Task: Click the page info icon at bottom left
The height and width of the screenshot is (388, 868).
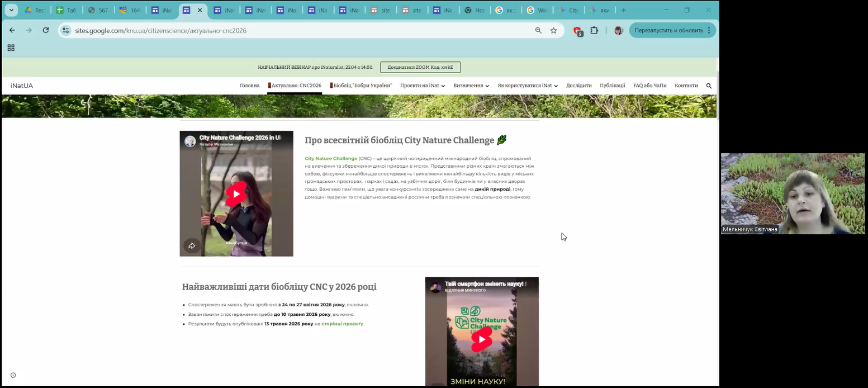Action: tap(13, 375)
